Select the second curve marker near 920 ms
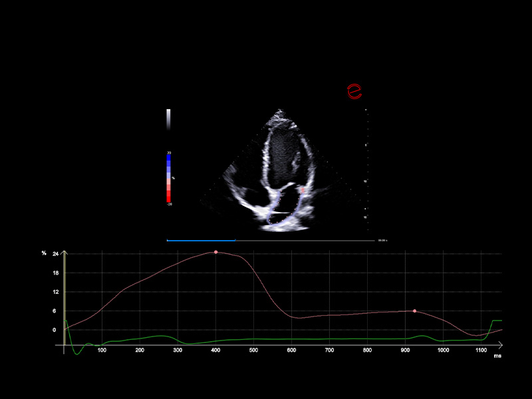This screenshot has width=532, height=399. coord(414,311)
